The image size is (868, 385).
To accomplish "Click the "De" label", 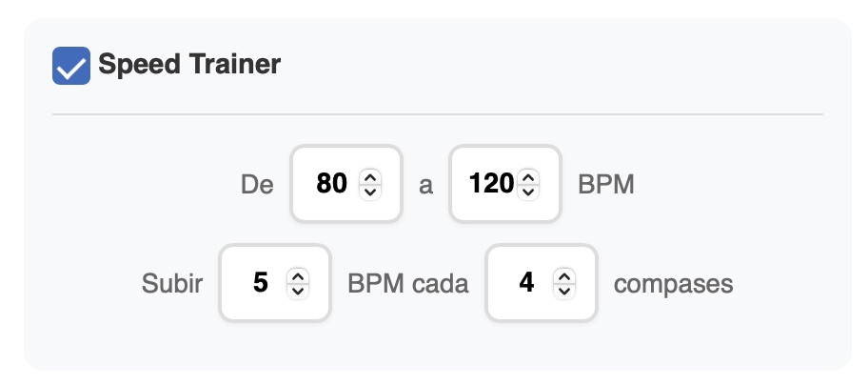I will (x=257, y=184).
